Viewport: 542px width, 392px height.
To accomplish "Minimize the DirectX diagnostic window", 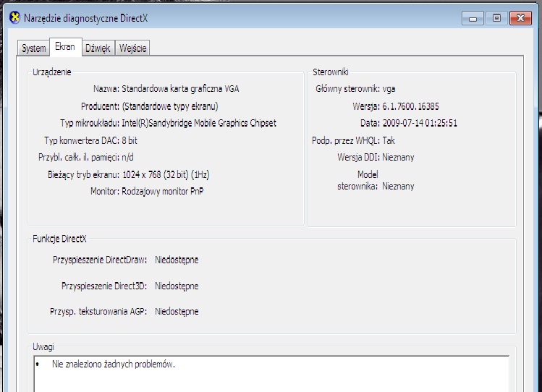I will [473, 18].
